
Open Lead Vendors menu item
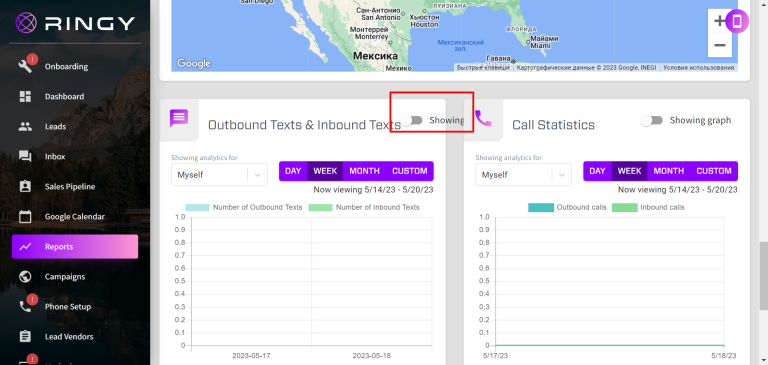(75, 337)
